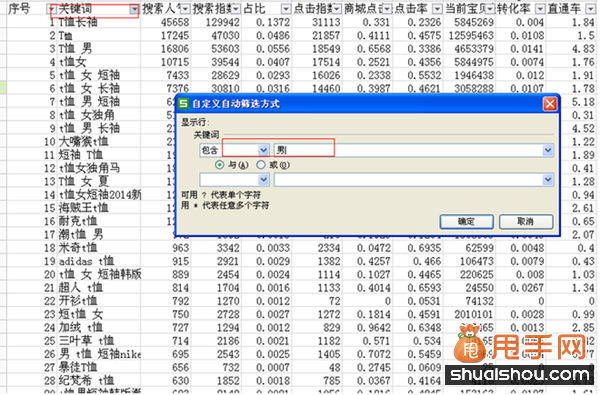Select cell with keyword 暴徒T恤
The height and width of the screenshot is (395, 600).
coord(99,367)
